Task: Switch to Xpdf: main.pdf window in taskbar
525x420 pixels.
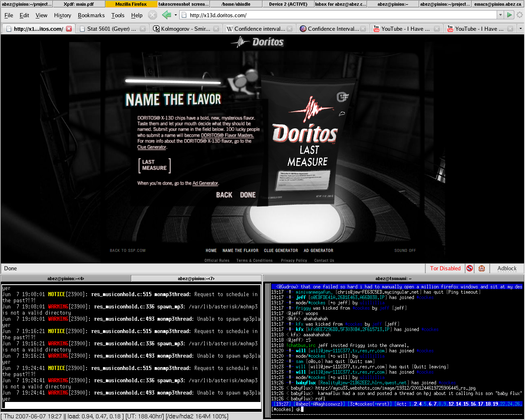Action: pyautogui.click(x=79, y=4)
